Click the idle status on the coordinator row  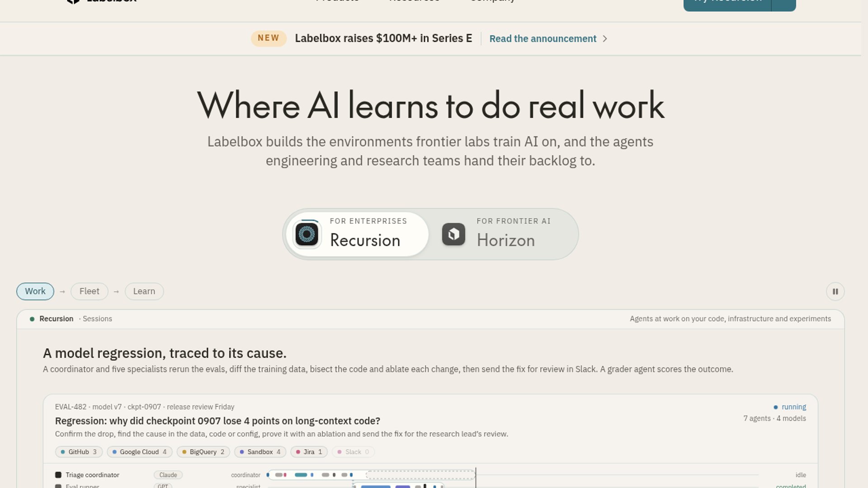click(x=801, y=475)
